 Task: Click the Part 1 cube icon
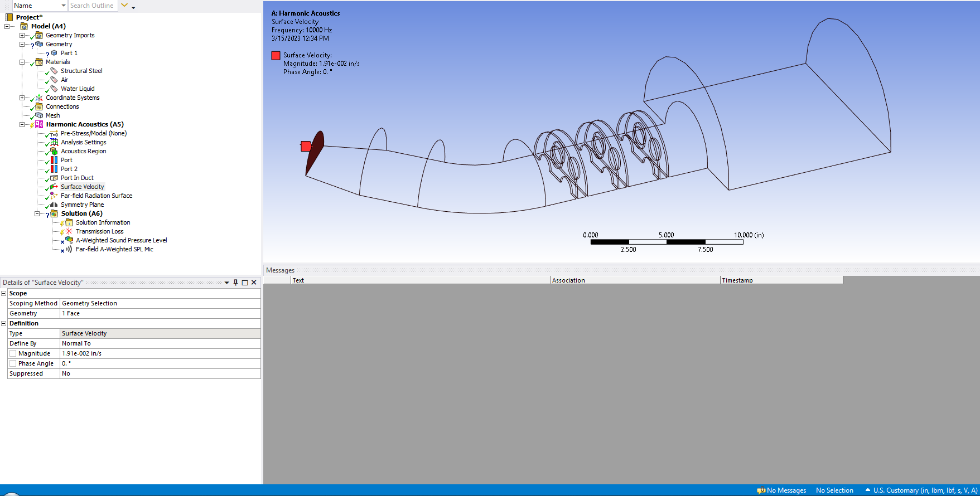pyautogui.click(x=54, y=53)
